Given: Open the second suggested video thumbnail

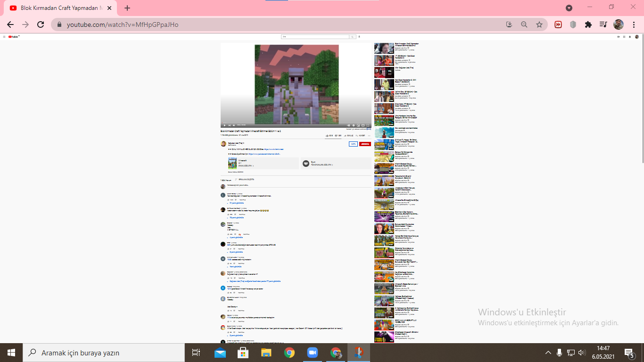Looking at the screenshot, I should (x=384, y=60).
